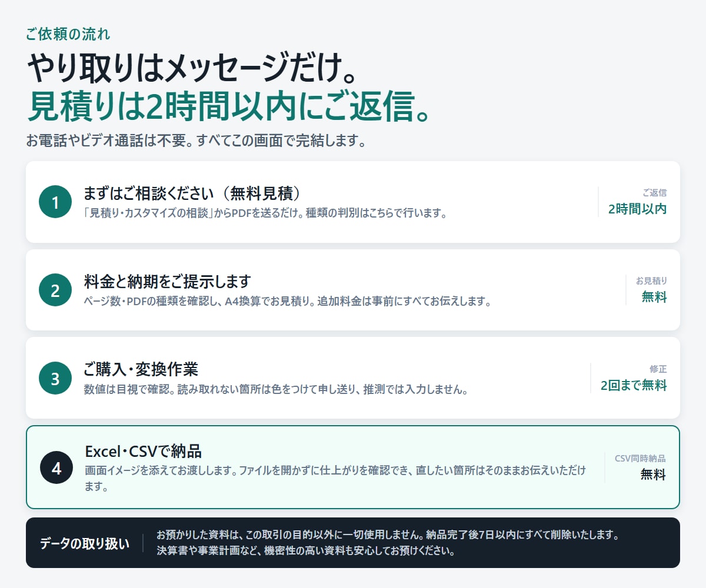Click the line starting '決算書や事業計画など'
706x588 pixels.
pos(305,551)
